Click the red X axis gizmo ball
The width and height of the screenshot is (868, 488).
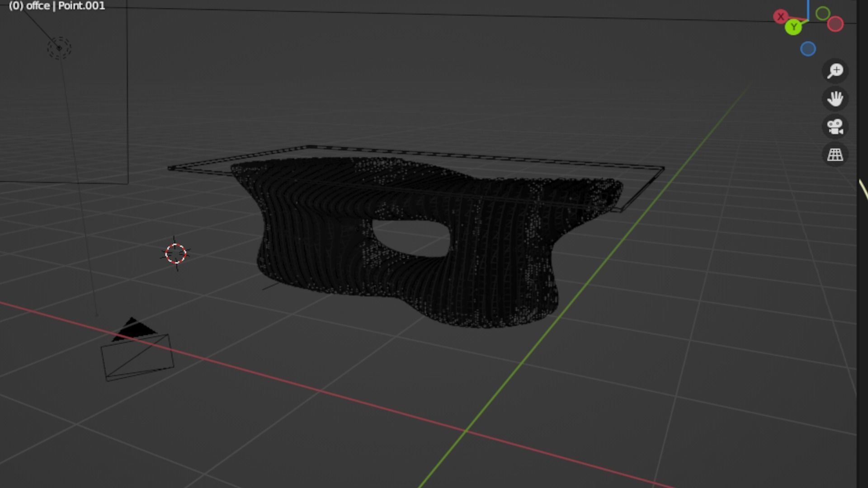click(x=780, y=17)
